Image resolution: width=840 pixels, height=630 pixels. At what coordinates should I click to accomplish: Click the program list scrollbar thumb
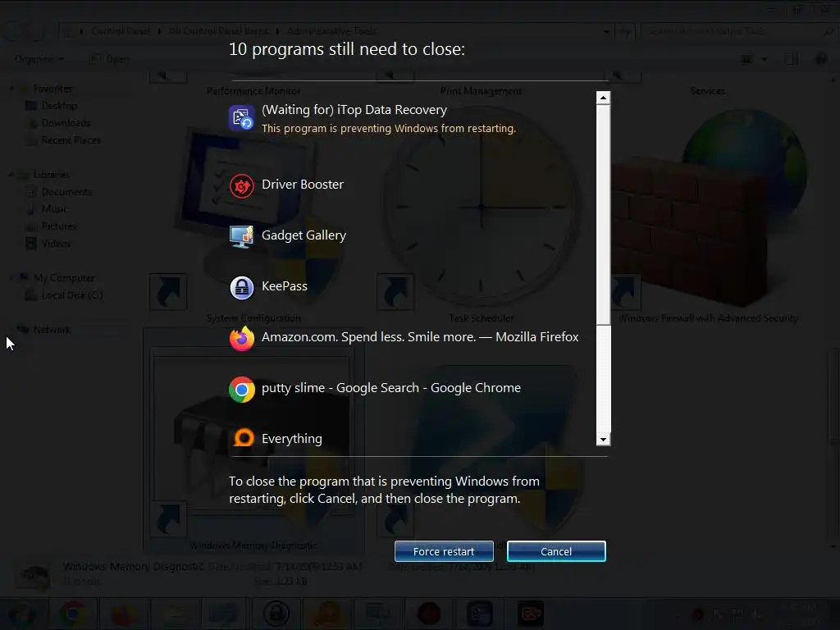(x=603, y=214)
